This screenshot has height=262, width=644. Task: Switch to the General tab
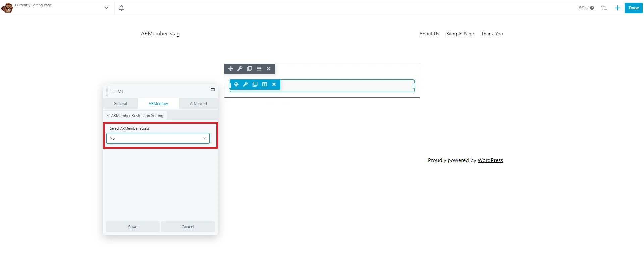120,104
